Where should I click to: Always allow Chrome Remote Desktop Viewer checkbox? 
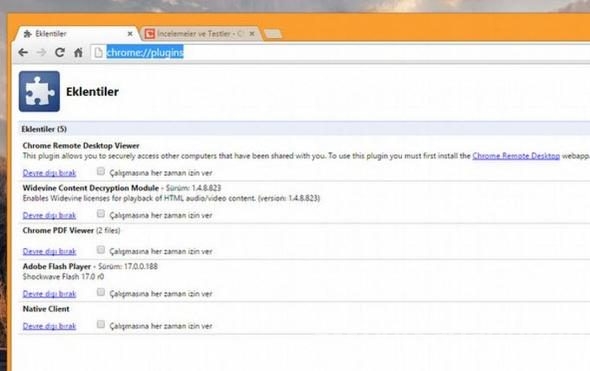100,172
